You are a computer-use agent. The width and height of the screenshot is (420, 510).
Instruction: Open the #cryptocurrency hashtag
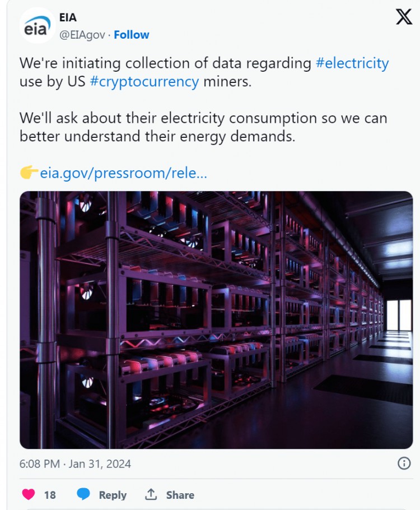tap(144, 82)
